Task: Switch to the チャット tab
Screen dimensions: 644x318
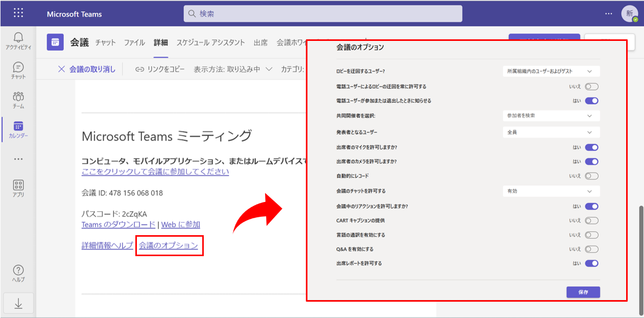Action: 106,42
